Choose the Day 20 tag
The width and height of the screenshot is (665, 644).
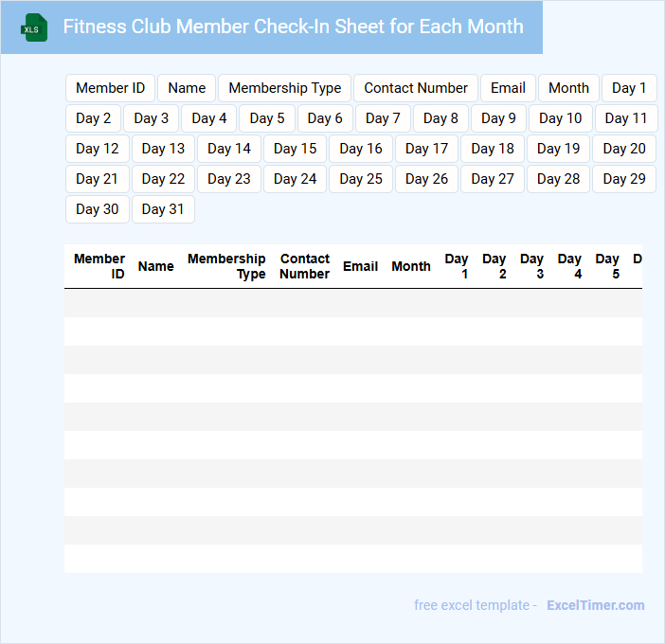pyautogui.click(x=624, y=149)
